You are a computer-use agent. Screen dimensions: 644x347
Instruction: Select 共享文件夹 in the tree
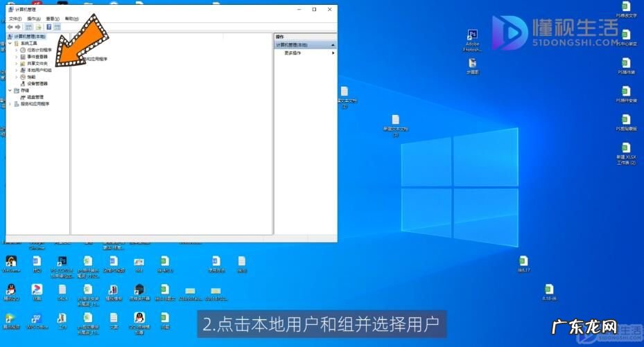[37, 64]
